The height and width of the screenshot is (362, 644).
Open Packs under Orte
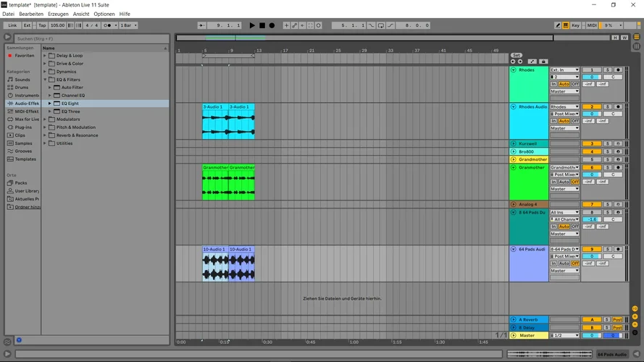[x=20, y=183]
